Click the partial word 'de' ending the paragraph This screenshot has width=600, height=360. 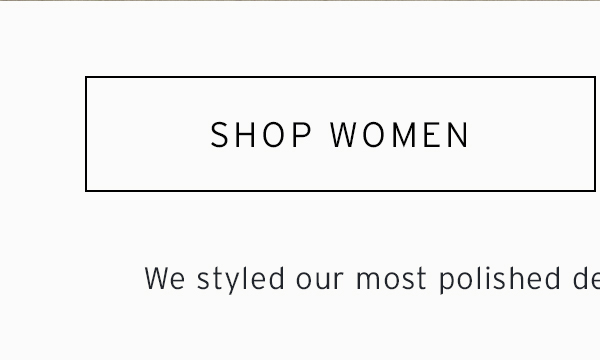pos(586,279)
